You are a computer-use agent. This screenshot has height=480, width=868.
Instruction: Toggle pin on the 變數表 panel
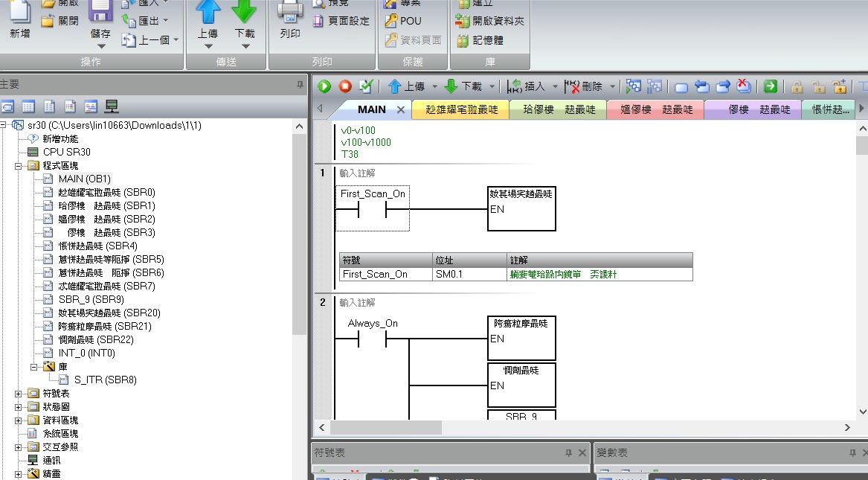(x=852, y=452)
